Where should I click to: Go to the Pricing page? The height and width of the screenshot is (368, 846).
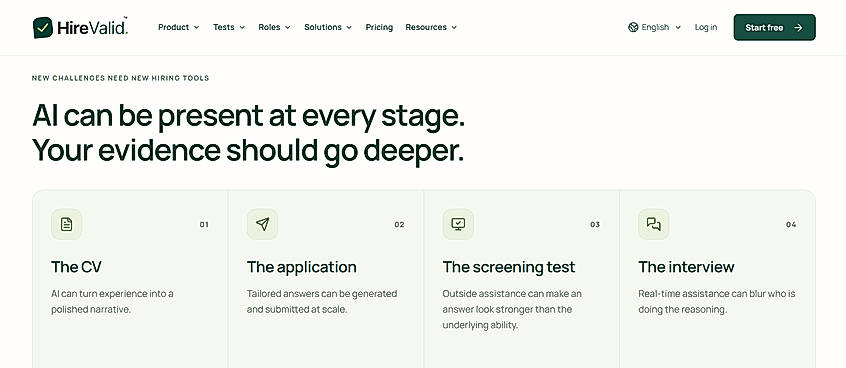coord(379,27)
